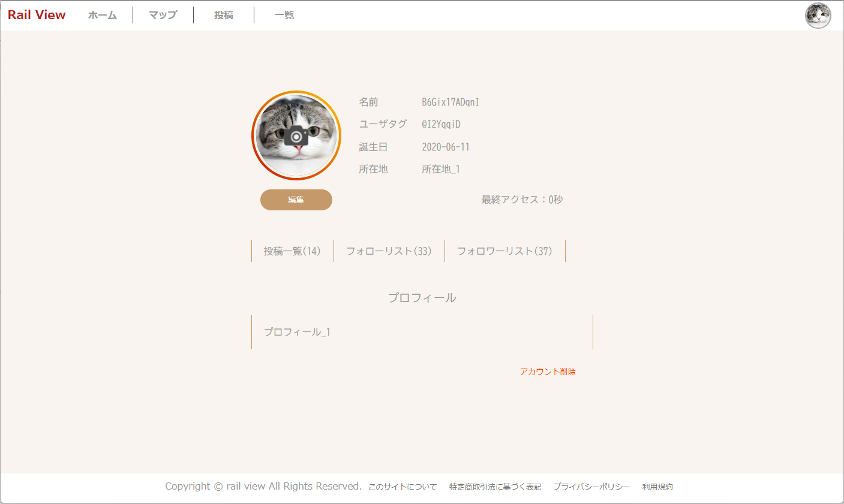This screenshot has width=844, height=504.
Task: Open the このサイトについて footer link
Action: pos(403,487)
